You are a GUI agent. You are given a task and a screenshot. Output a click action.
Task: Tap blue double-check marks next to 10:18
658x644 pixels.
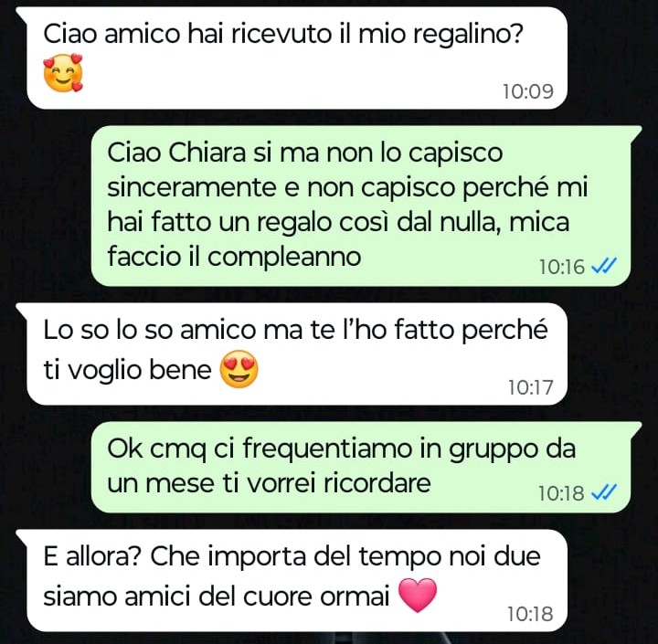click(x=603, y=492)
